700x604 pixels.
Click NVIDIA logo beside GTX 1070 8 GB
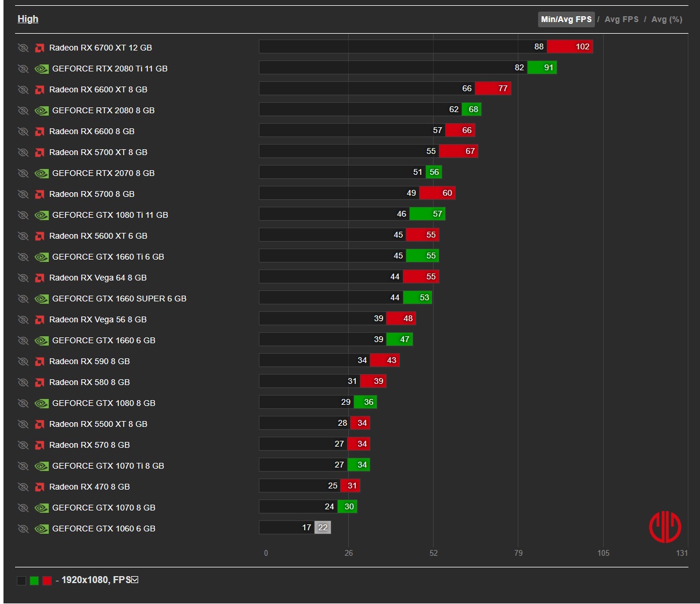click(x=41, y=508)
